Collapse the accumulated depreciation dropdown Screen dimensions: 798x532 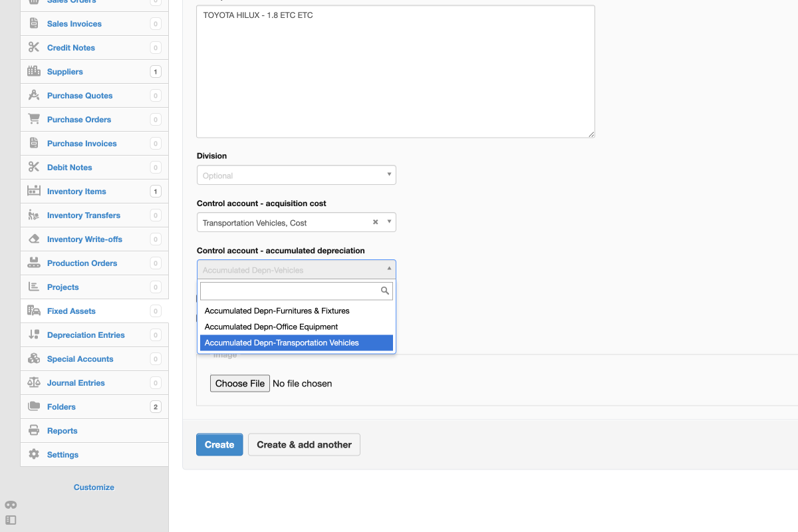point(389,269)
